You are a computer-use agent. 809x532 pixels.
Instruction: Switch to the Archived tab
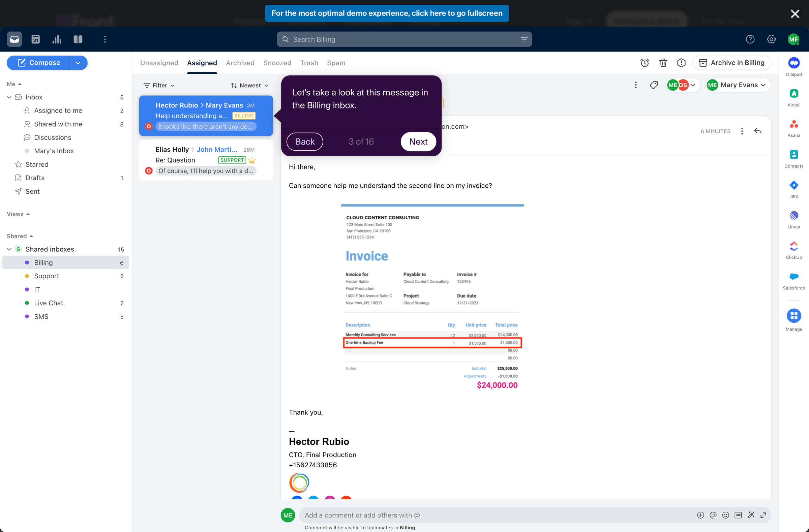[240, 63]
